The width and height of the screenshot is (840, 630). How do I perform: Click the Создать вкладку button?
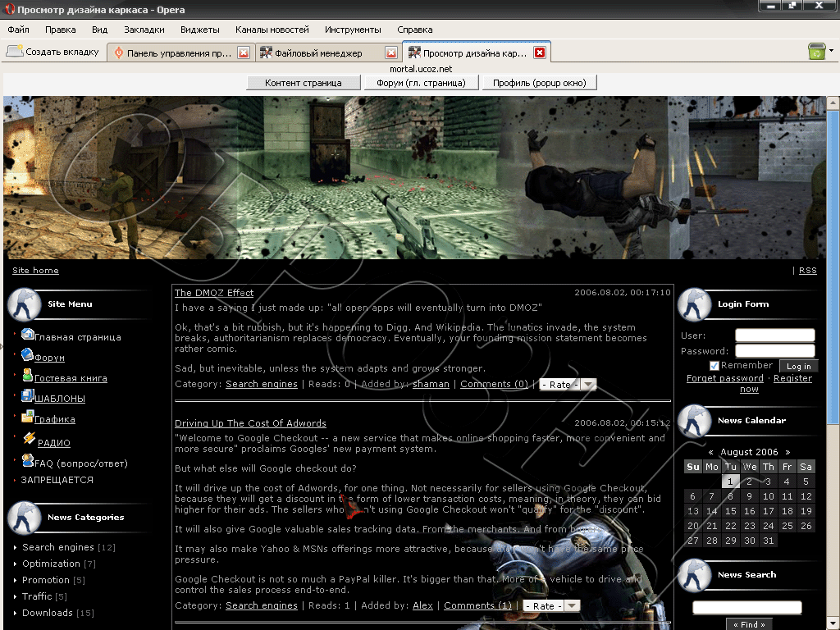coord(53,52)
